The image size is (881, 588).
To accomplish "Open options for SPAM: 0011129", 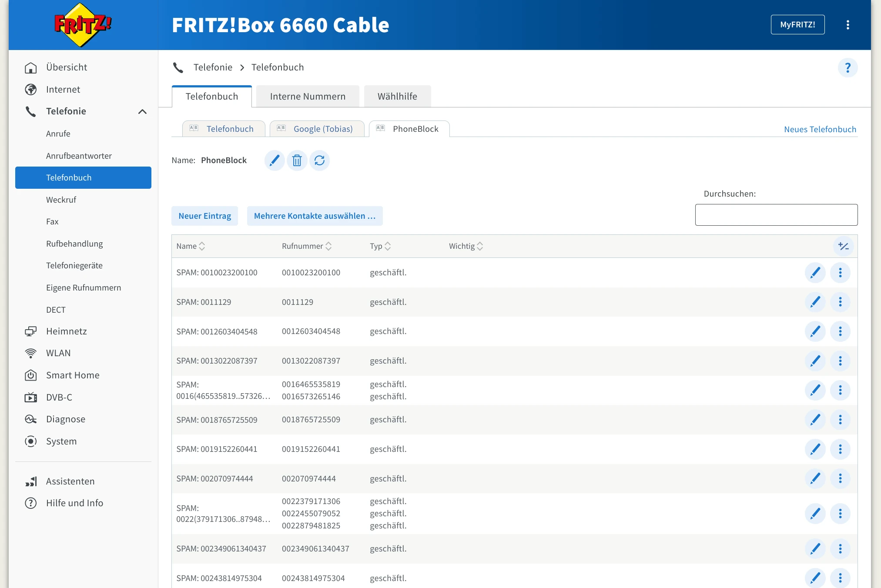I will tap(840, 302).
